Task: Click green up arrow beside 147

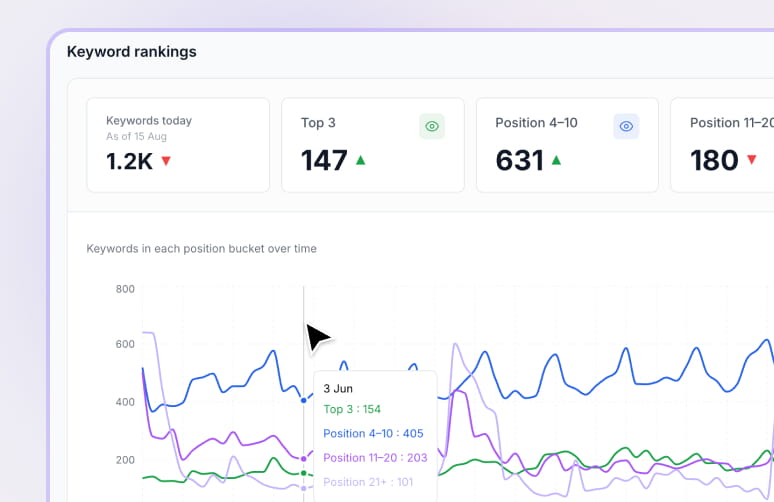Action: (x=360, y=159)
